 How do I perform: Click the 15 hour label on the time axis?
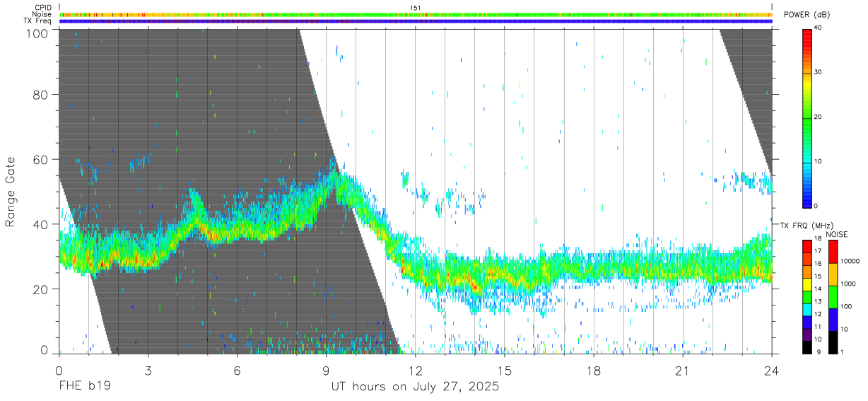pos(504,371)
